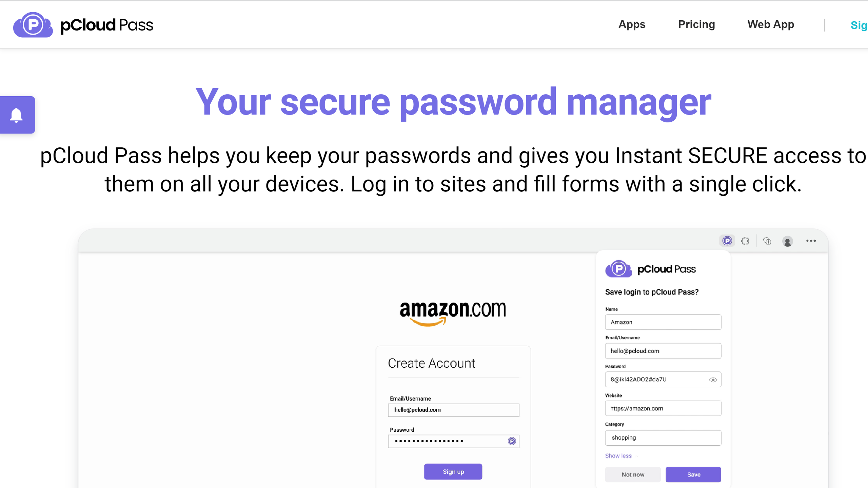
Task: Open the browser profile avatar icon
Action: [787, 241]
